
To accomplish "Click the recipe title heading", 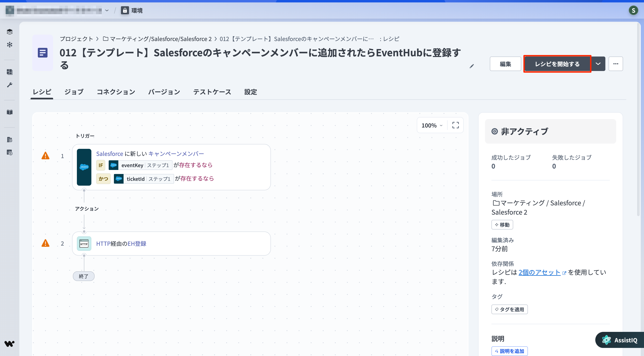I will (x=260, y=59).
